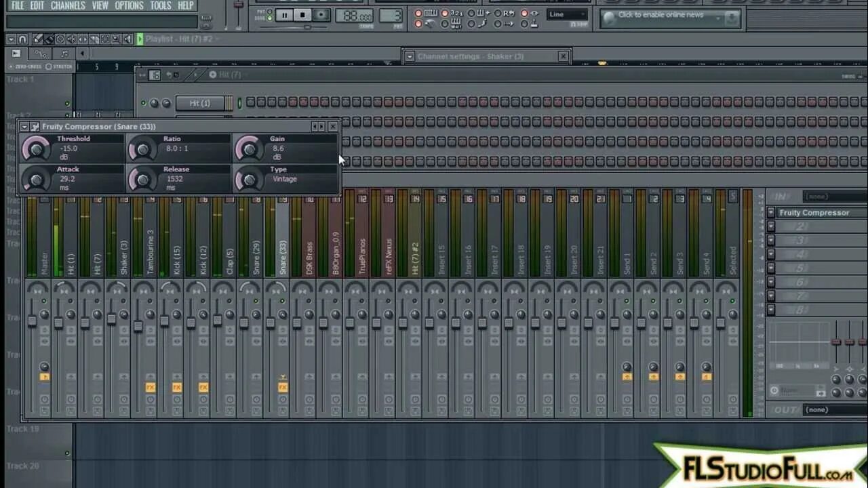The image size is (868, 488).
Task: Open the EDIT menu
Action: (x=37, y=5)
